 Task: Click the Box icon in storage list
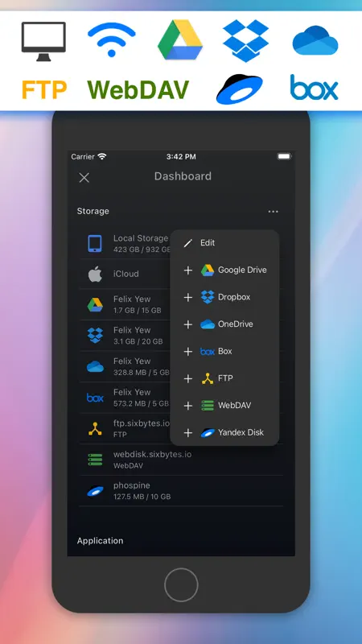click(95, 398)
